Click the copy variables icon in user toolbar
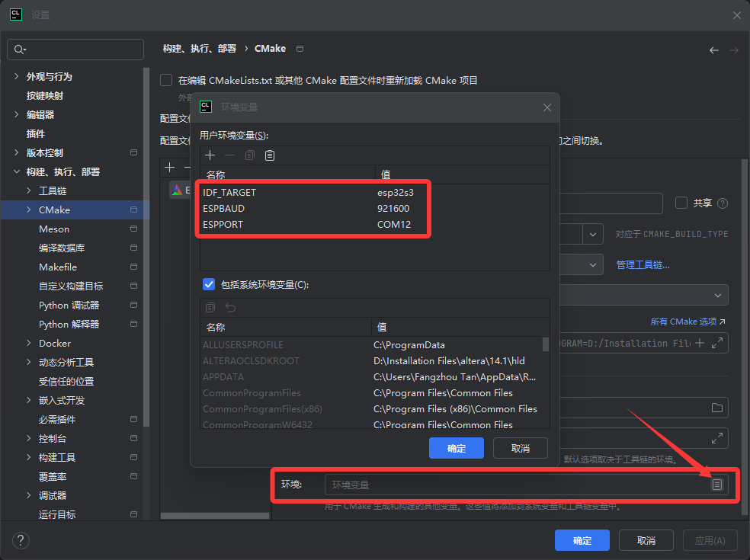Screen dimensions: 750x560 click(x=250, y=155)
